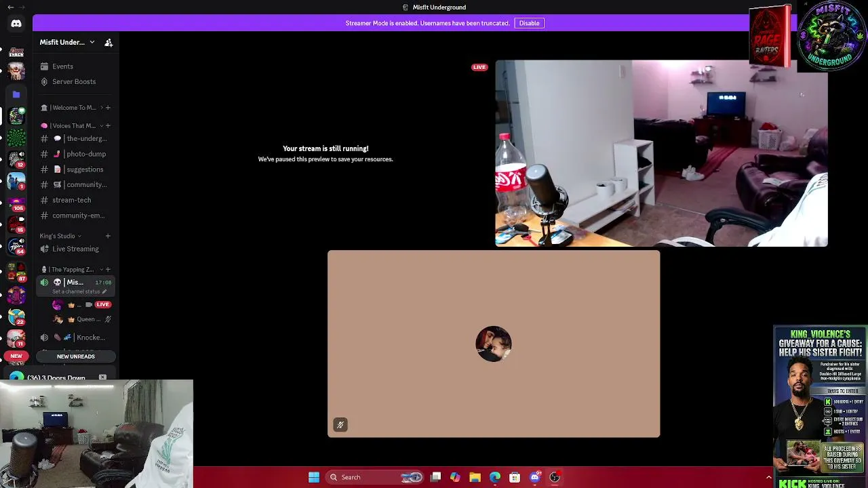
Task: Open the server icon with the 105 badge
Action: pyautogui.click(x=16, y=204)
